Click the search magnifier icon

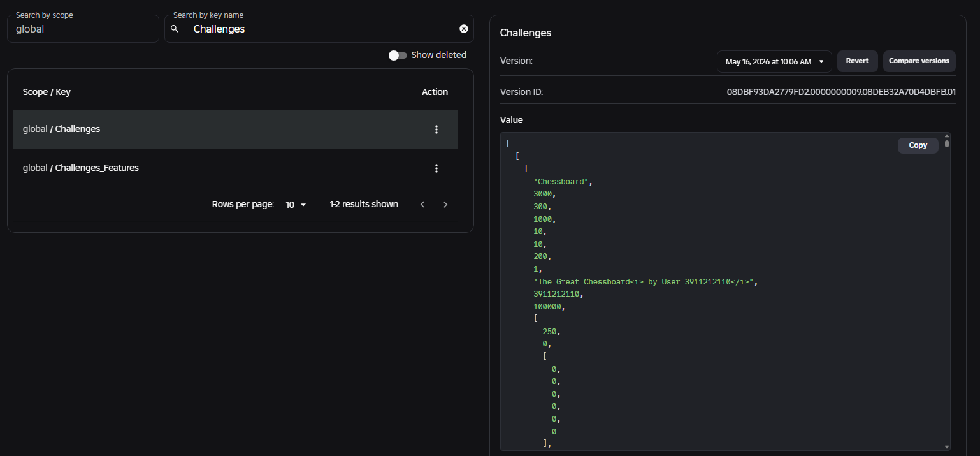click(175, 29)
